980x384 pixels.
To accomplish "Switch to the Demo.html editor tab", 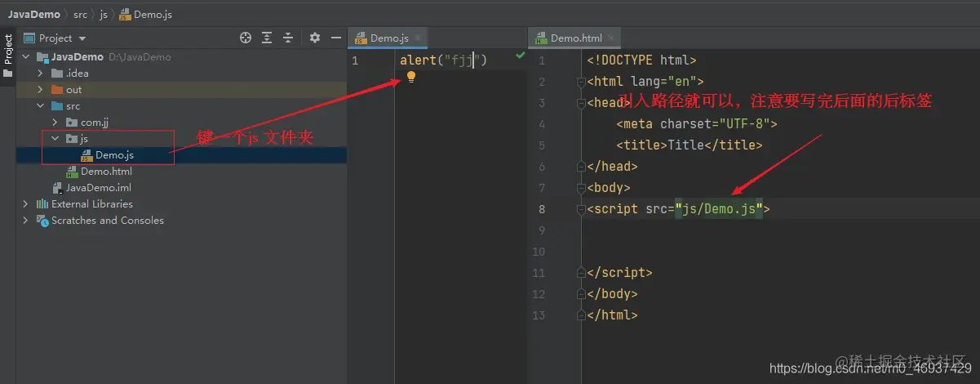I will coord(574,38).
